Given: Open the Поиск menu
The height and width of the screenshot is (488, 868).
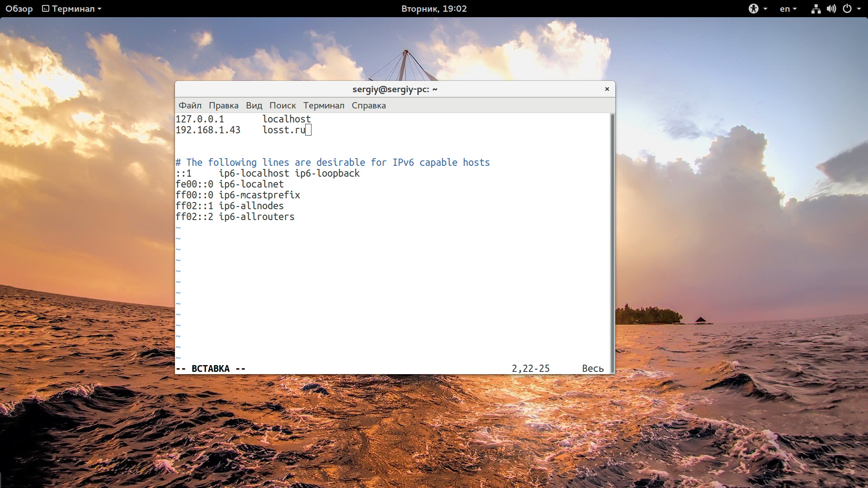Looking at the screenshot, I should click(282, 105).
